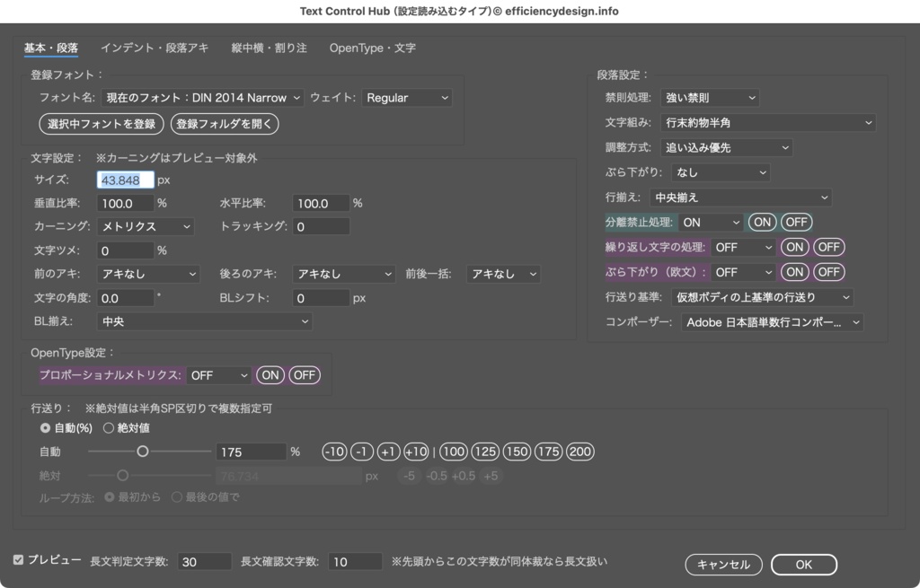Turn 分離禁止処理 OFF with pill button
The image size is (920, 588).
(x=796, y=223)
